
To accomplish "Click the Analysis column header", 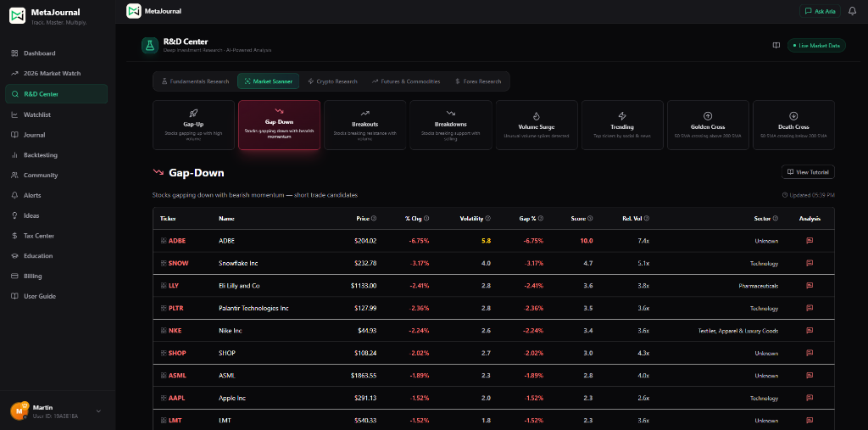I will point(810,218).
